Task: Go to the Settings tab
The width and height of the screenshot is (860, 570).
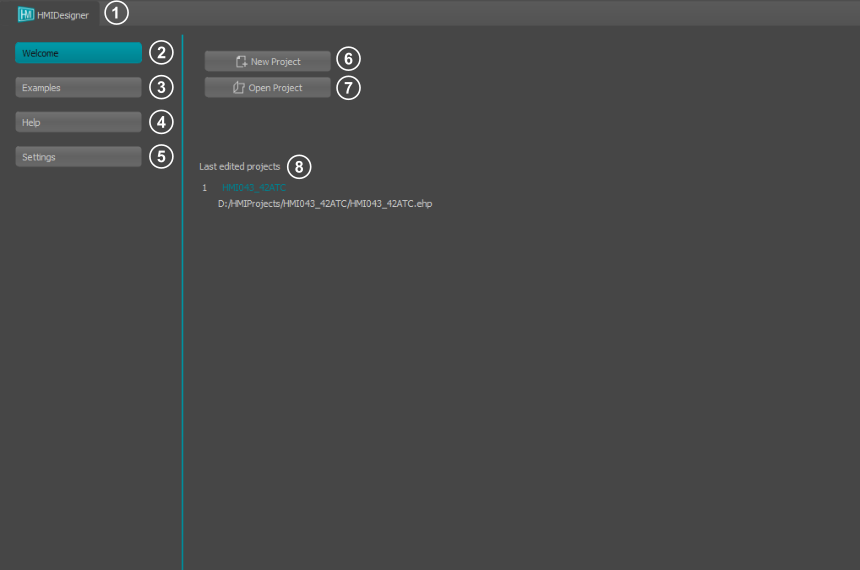Action: [78, 157]
